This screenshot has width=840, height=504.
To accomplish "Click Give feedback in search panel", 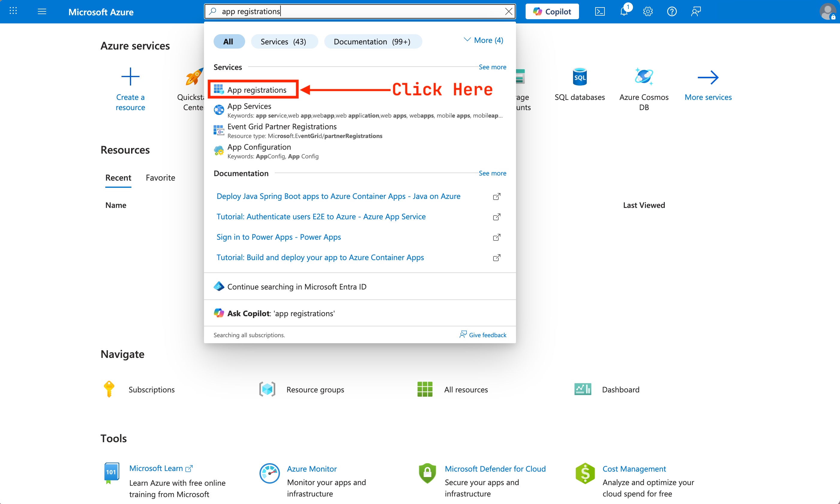I will (482, 335).
